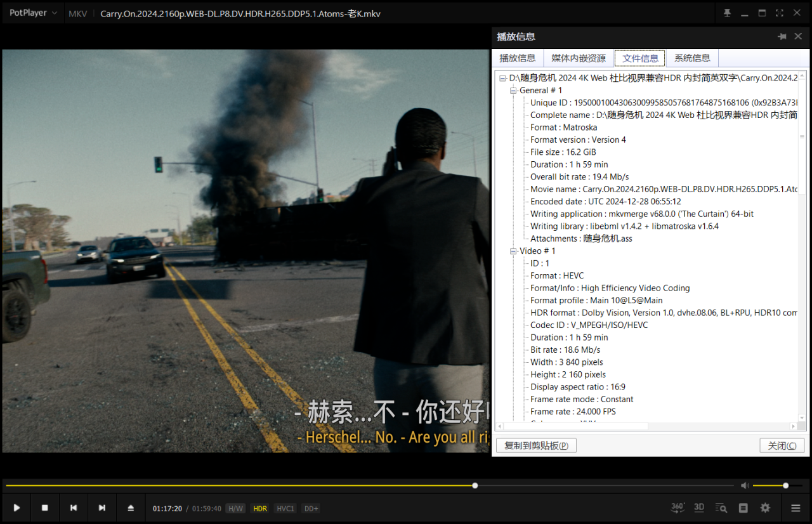Select the Format profile : Main 10@L5@Main row
Image resolution: width=812 pixels, height=524 pixels.
tap(596, 301)
